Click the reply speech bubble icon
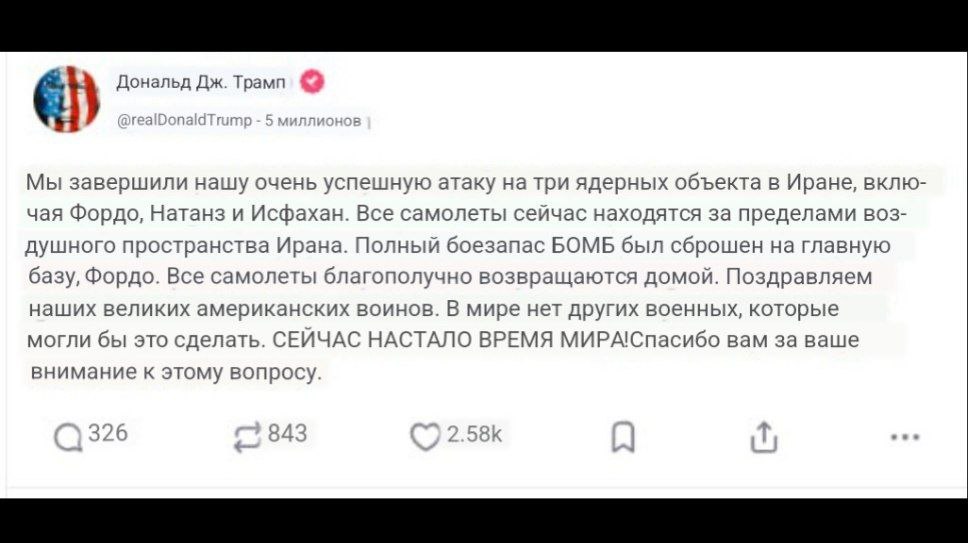 [69, 439]
